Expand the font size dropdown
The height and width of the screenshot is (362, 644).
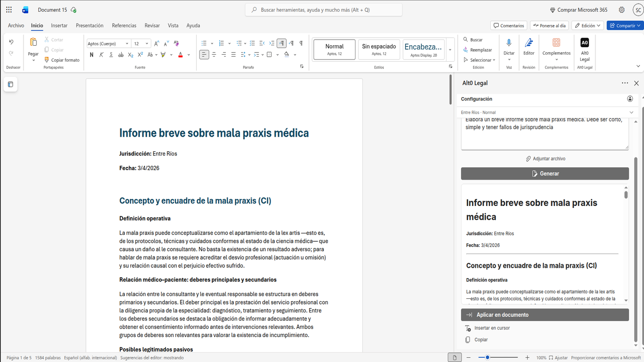point(146,43)
